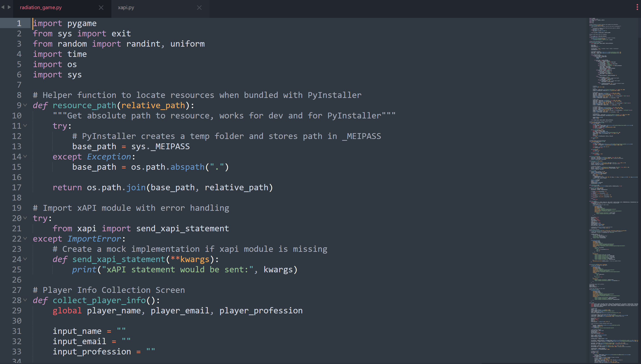Open the three-dot tab options menu
Image resolution: width=641 pixels, height=364 pixels.
637,7
